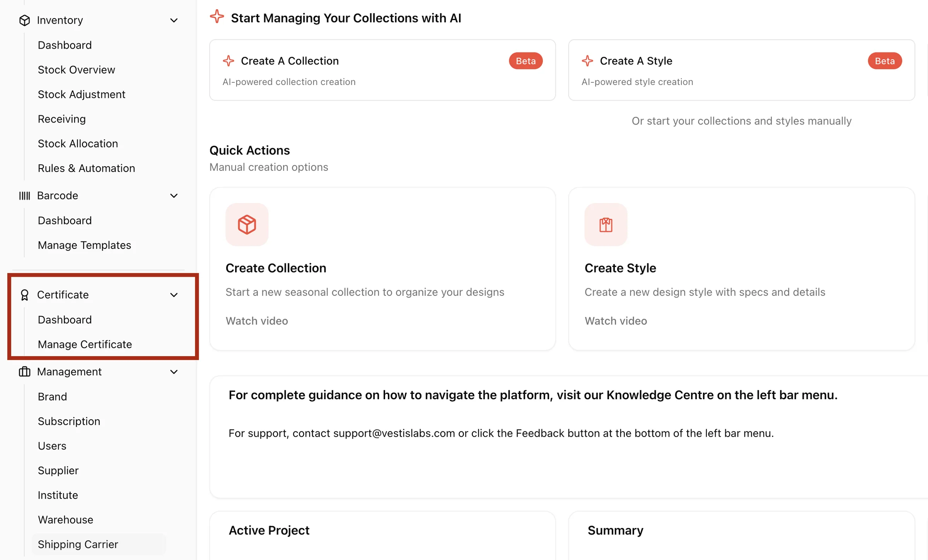Open Stock Overview page
This screenshot has width=928, height=560.
[76, 70]
